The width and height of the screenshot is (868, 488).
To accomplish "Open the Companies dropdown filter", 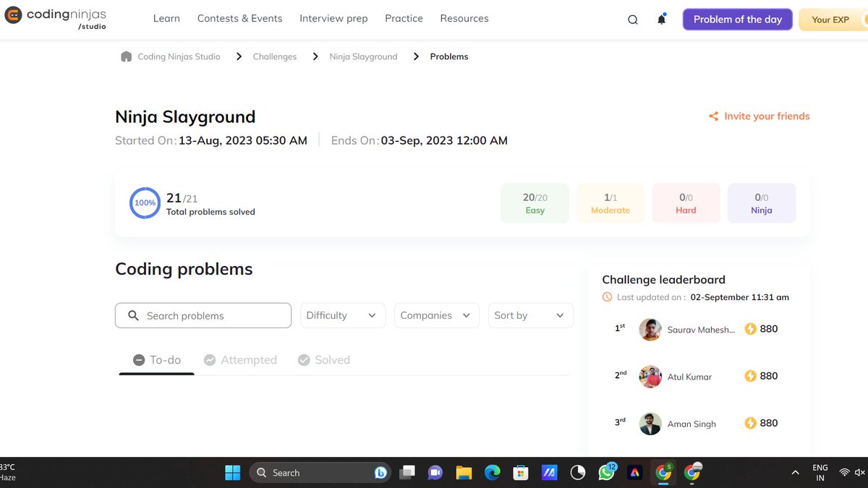I will point(437,315).
